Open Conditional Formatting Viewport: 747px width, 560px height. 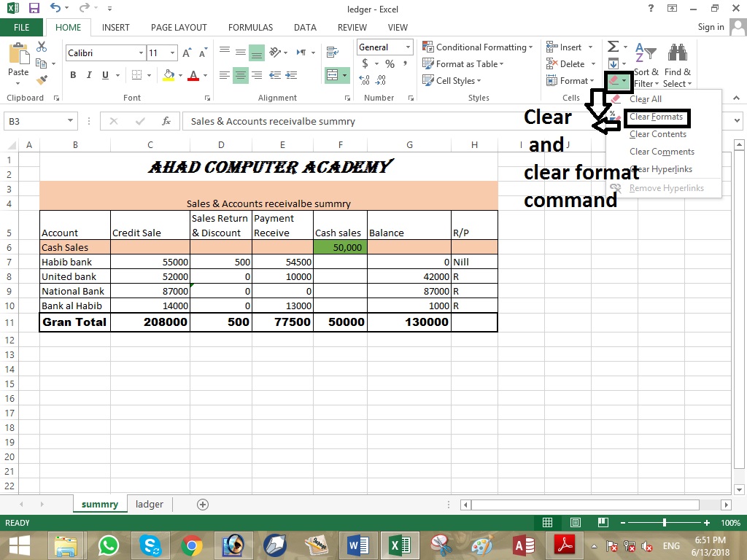(477, 47)
